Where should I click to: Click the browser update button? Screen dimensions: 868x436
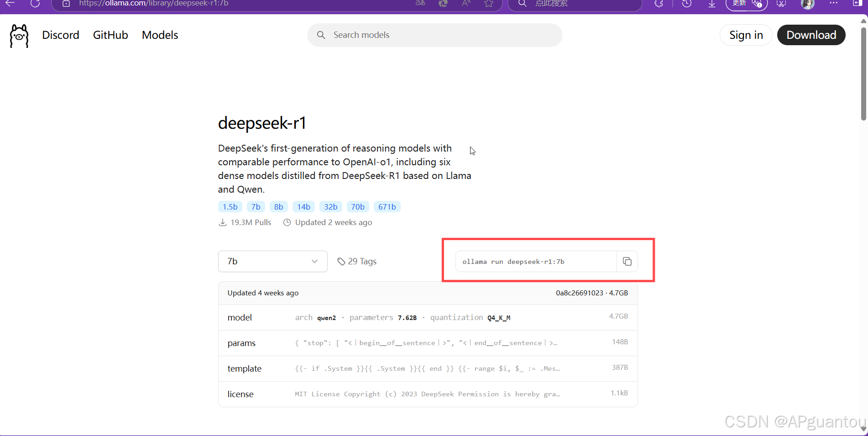click(x=746, y=4)
